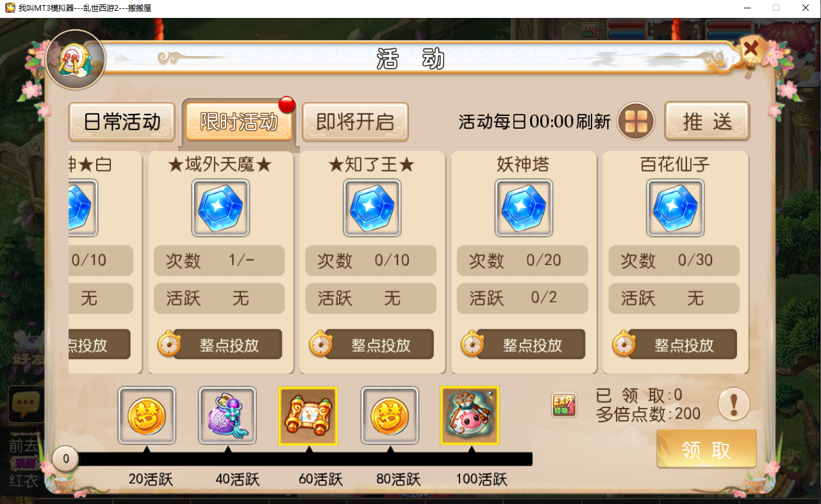Screen dimensions: 821x504
Task: Click the blue gem under ★域外天魔★
Action: coord(220,208)
